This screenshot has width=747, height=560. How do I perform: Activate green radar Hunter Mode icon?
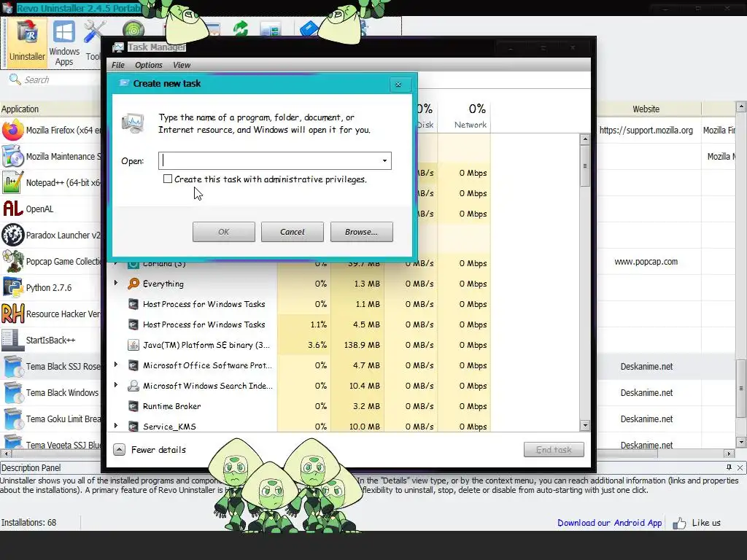pos(133,29)
